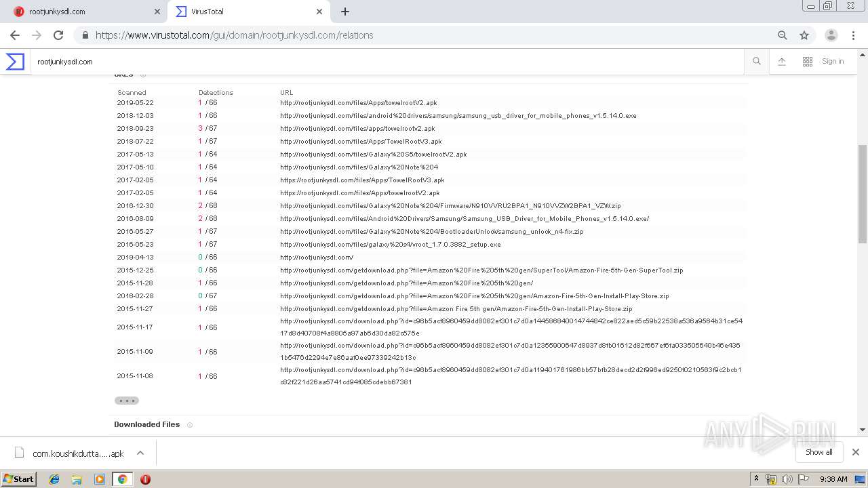Click the VirusTotal logo icon

click(15, 62)
